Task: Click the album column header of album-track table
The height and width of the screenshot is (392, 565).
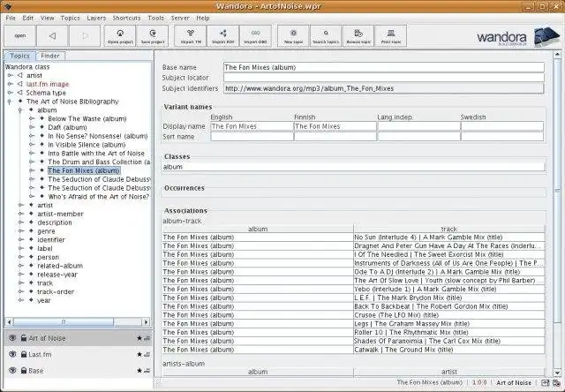Action: (x=258, y=229)
